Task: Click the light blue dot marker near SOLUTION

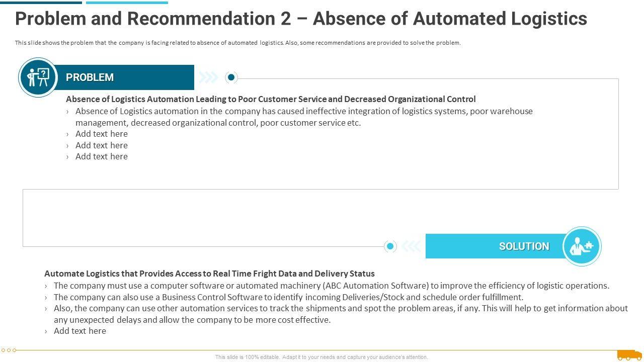Action: (x=390, y=246)
